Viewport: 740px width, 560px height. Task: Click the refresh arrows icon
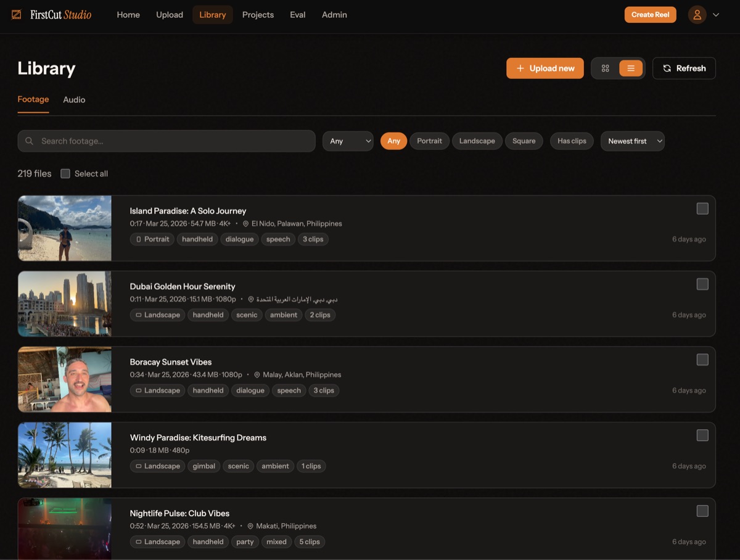coord(668,68)
